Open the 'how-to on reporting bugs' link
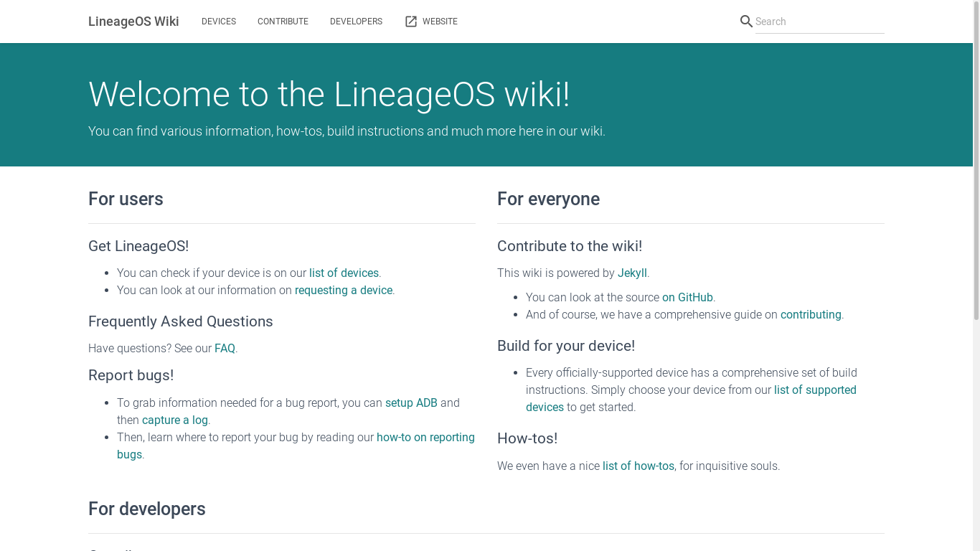Screen dimensions: 980x551 (425, 438)
